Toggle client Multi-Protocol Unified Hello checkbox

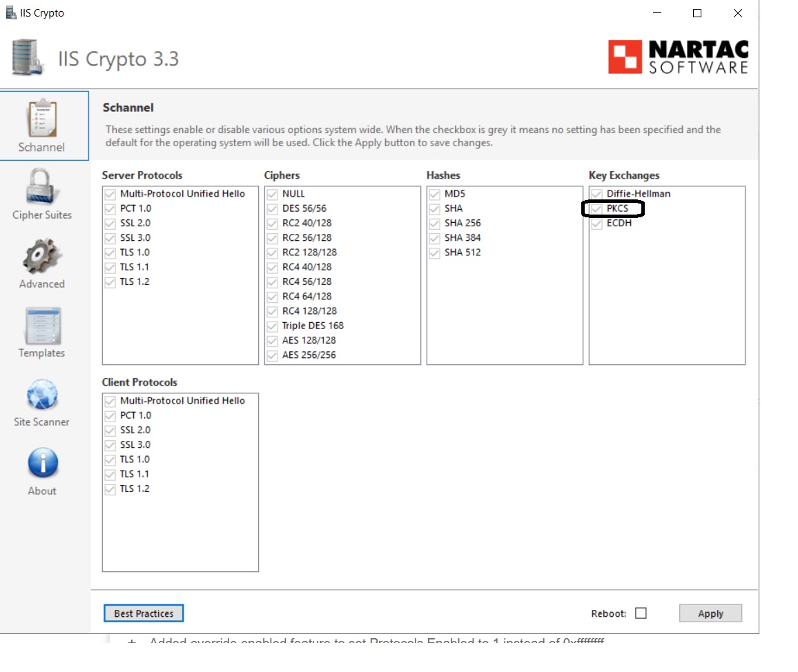click(x=110, y=402)
